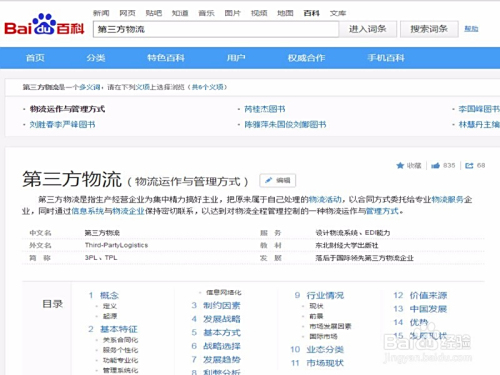Jump to contents sub-item 关系合同化

tap(120, 340)
